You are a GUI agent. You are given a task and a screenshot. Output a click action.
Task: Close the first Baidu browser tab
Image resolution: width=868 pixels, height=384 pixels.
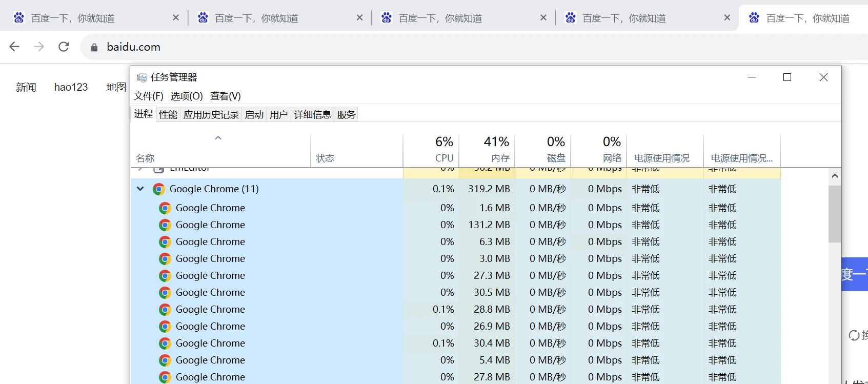click(176, 18)
